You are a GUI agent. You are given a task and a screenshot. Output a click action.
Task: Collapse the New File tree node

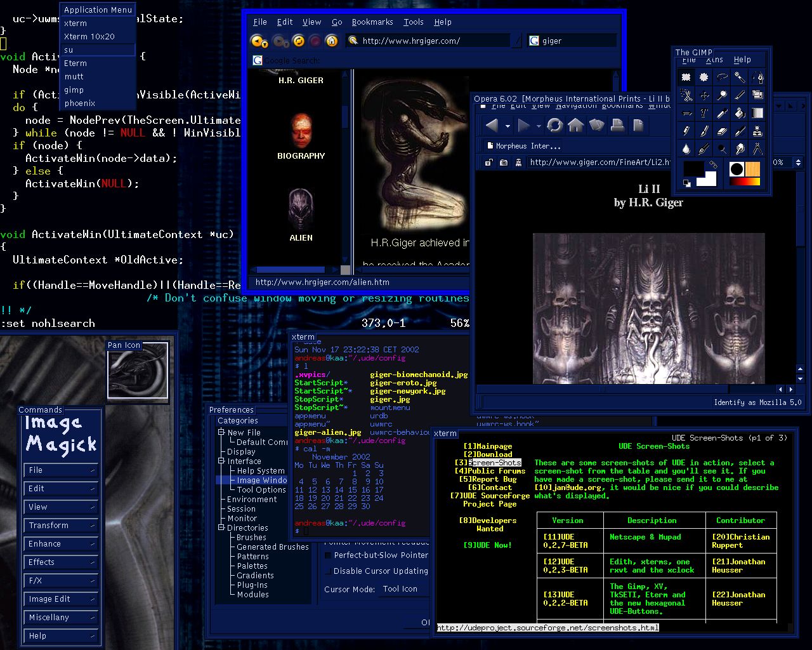[x=222, y=432]
